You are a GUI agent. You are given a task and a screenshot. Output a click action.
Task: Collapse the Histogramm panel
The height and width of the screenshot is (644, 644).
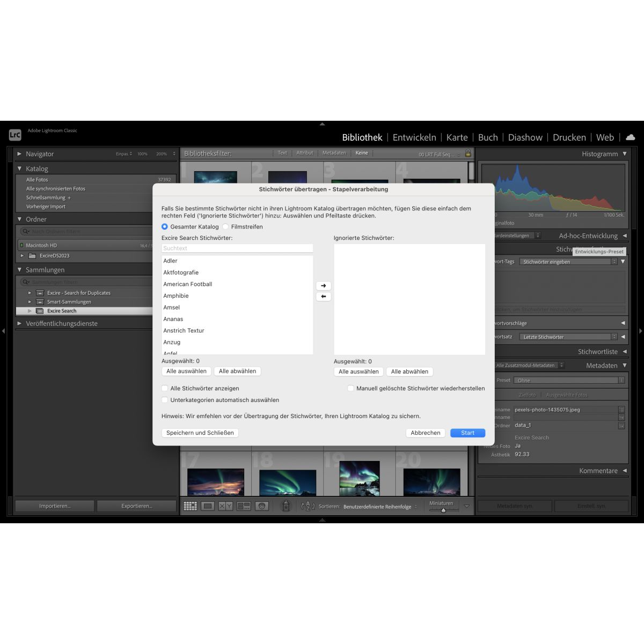625,154
